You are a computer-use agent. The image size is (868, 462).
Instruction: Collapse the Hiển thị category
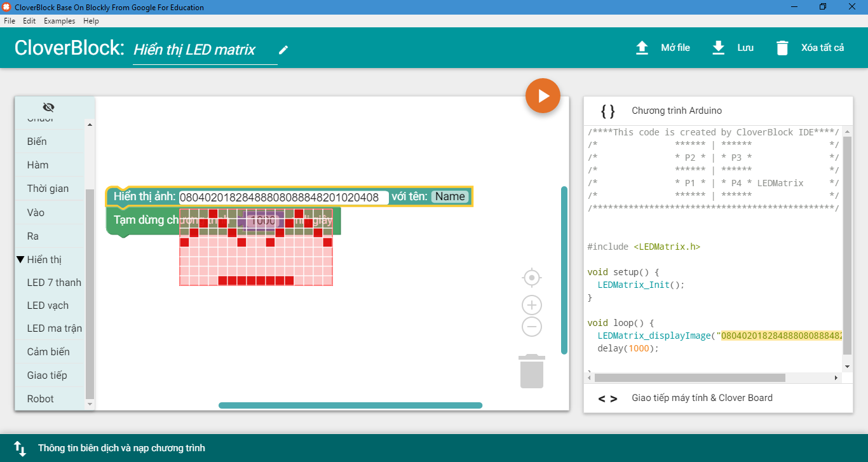[x=20, y=259]
